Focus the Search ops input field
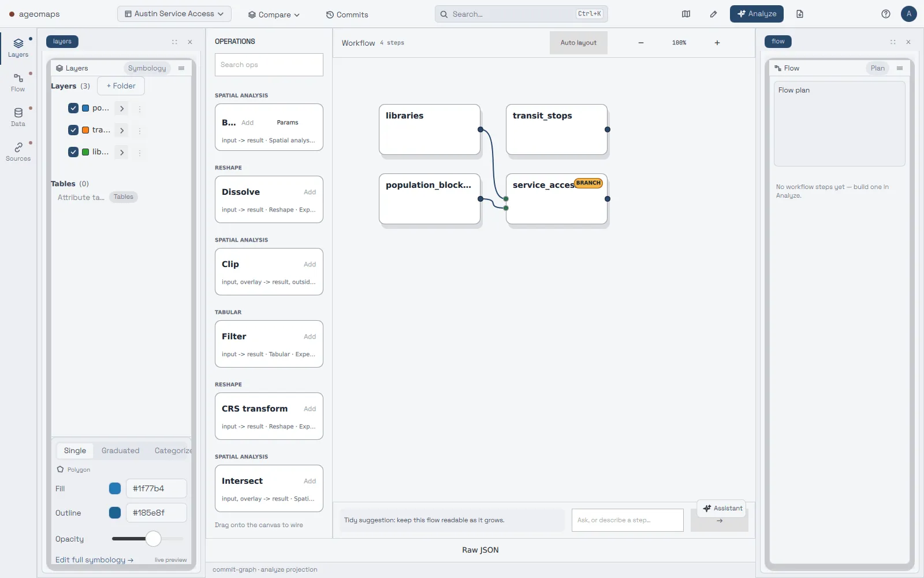924x578 pixels. [269, 65]
